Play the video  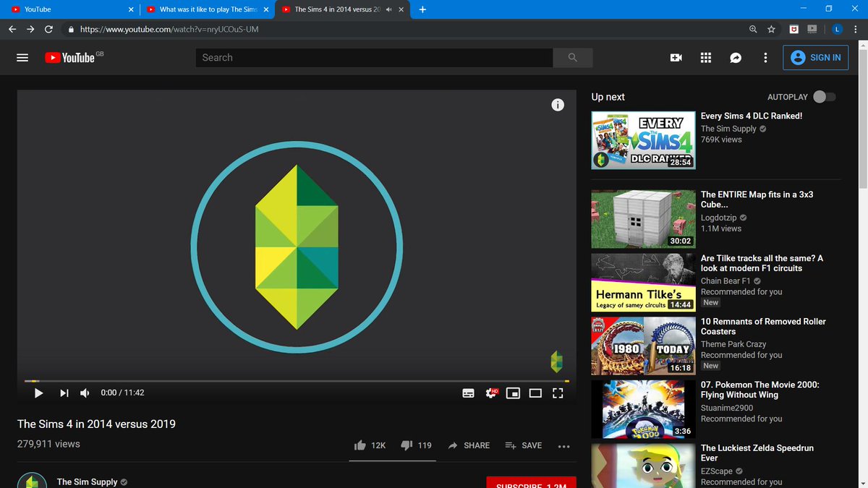click(39, 393)
